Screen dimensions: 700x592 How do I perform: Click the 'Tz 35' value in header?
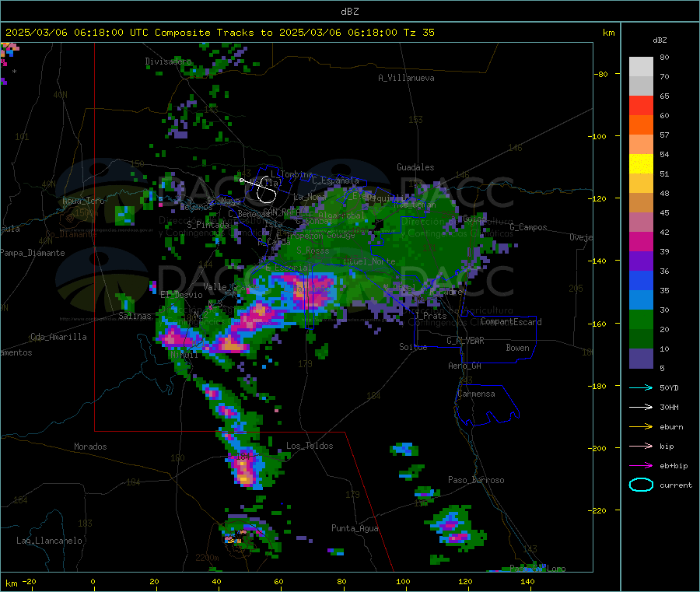(419, 33)
